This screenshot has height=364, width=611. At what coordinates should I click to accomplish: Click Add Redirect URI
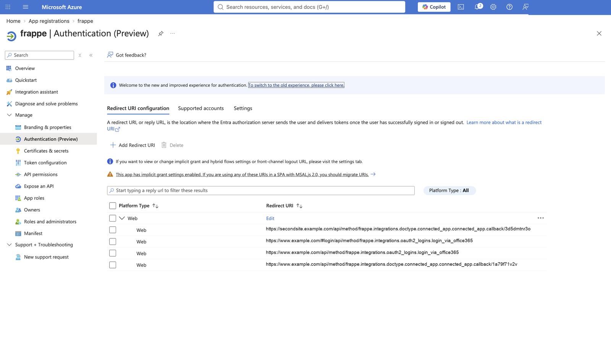tap(133, 145)
